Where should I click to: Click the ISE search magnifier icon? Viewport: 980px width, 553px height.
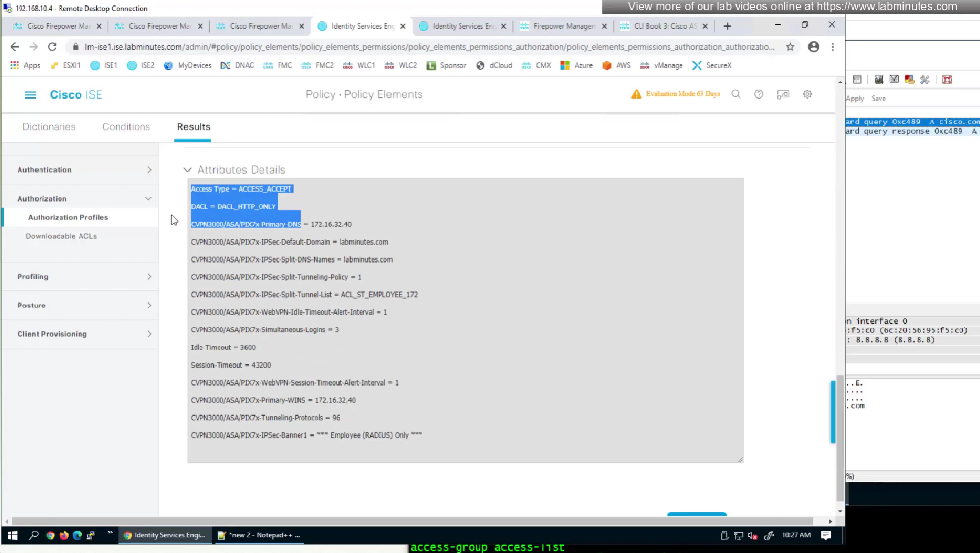[x=736, y=94]
